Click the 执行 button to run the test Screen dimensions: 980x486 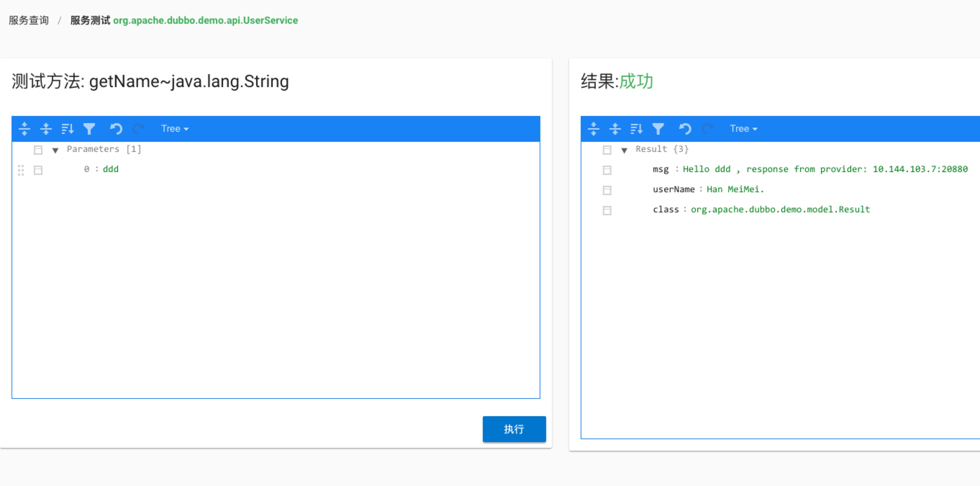pyautogui.click(x=514, y=429)
